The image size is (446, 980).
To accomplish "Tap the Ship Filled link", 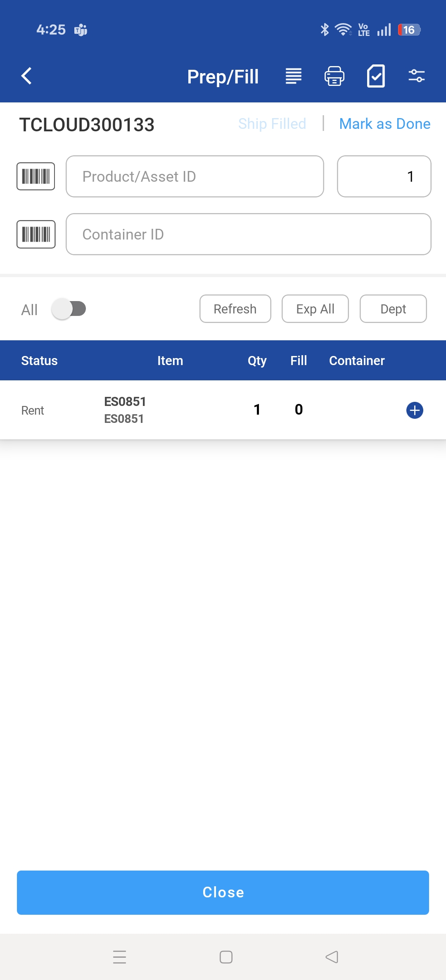I will (x=272, y=124).
